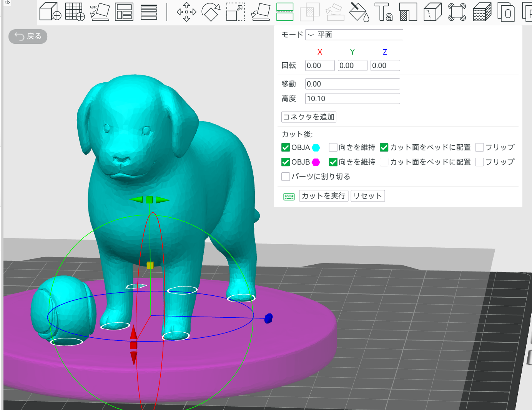Select the Lay on face tool
This screenshot has width=532, height=410.
[260, 12]
